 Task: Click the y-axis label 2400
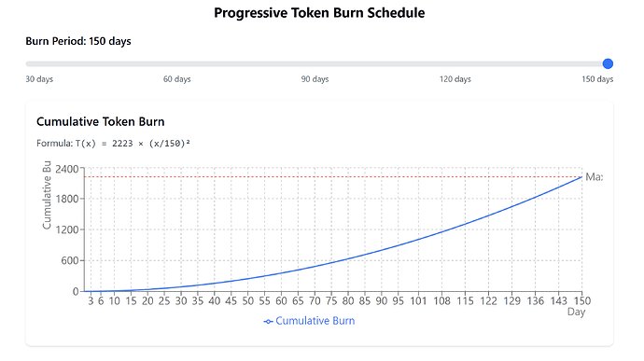(x=67, y=169)
